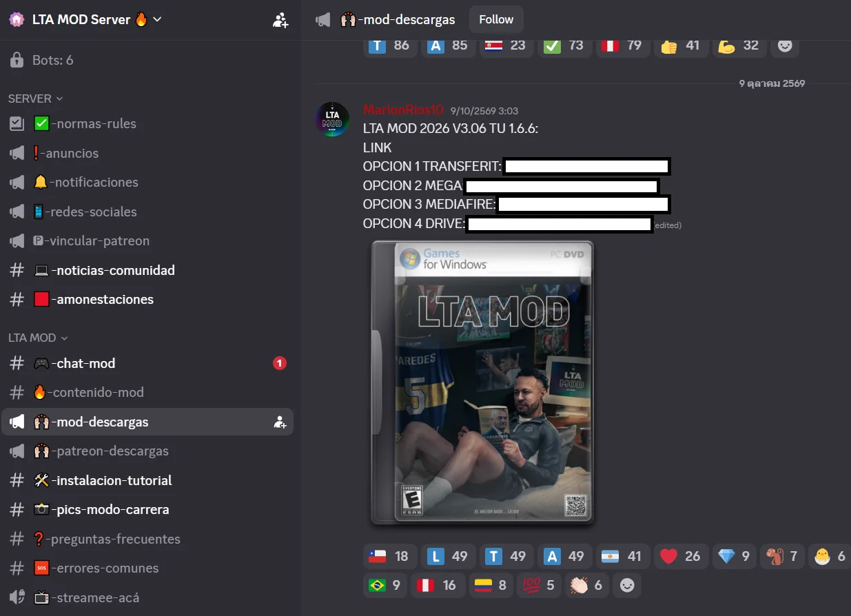Click the mod-descargas channel title in header

tap(398, 20)
